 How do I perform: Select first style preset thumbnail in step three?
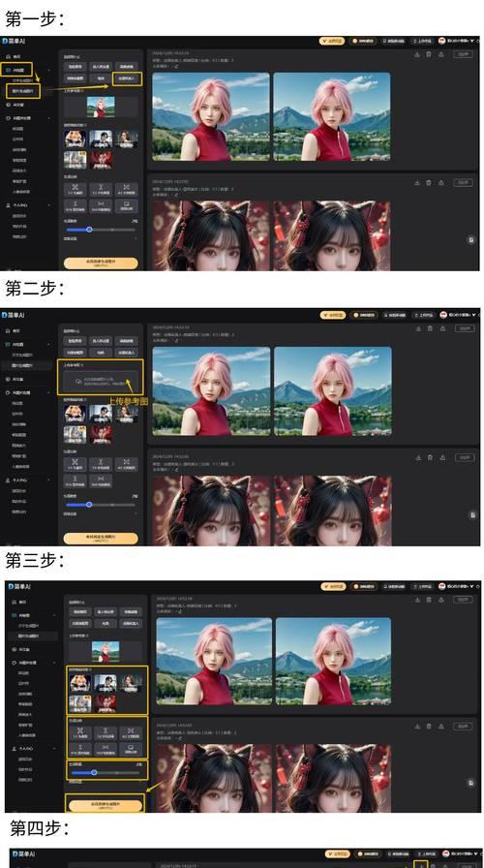[x=79, y=682]
